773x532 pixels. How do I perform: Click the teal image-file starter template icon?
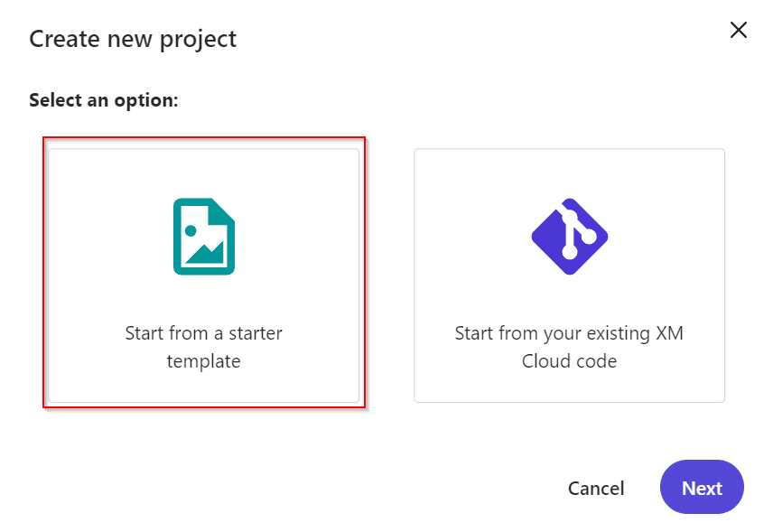[203, 236]
